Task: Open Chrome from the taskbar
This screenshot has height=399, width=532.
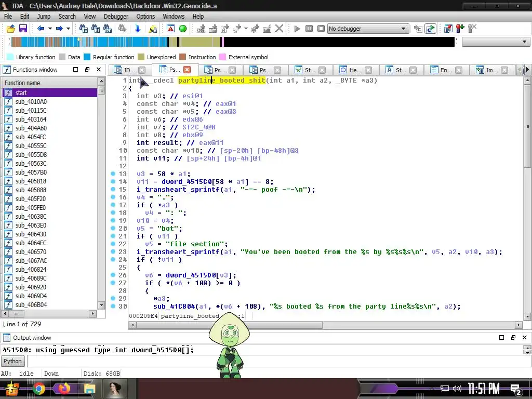Action: click(39, 389)
